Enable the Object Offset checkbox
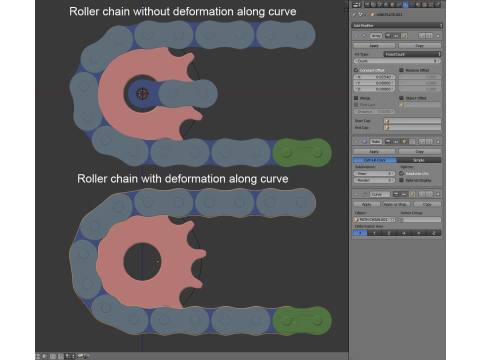 401,98
